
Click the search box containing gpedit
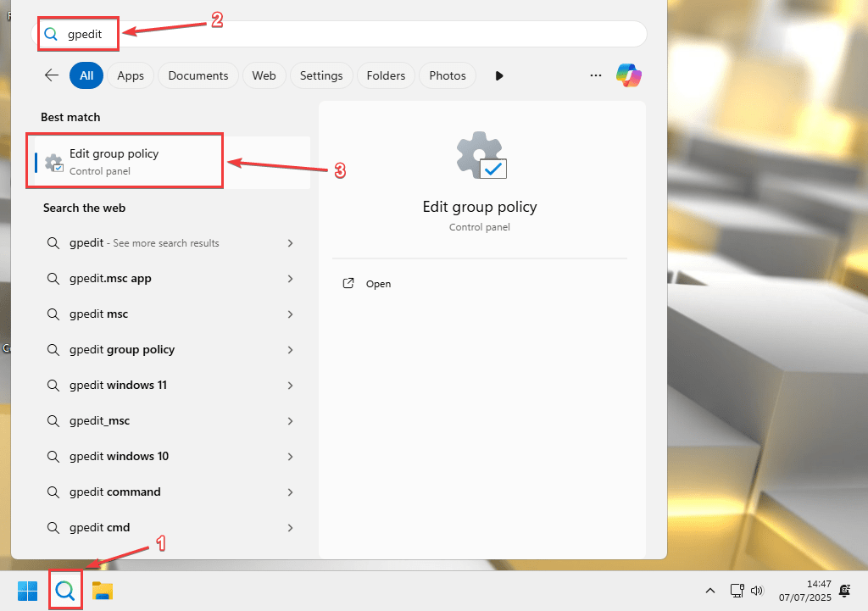[x=339, y=34]
